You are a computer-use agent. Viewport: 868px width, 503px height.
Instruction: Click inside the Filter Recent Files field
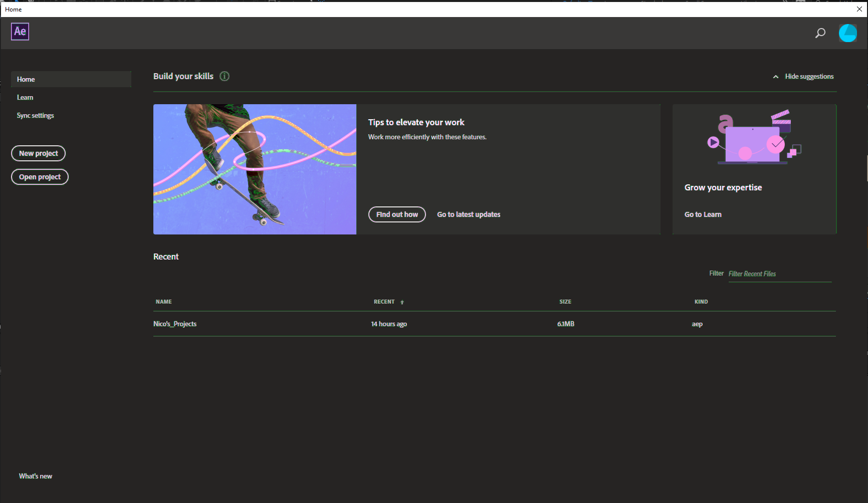779,274
